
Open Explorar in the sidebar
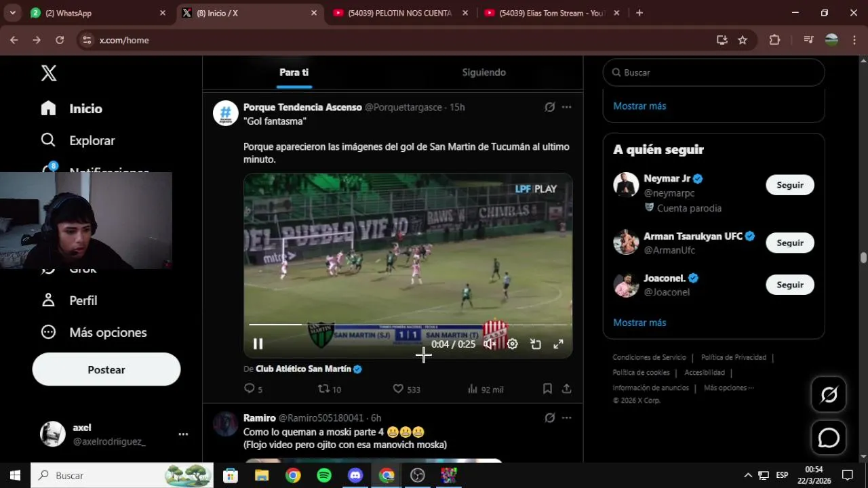[x=77, y=140]
